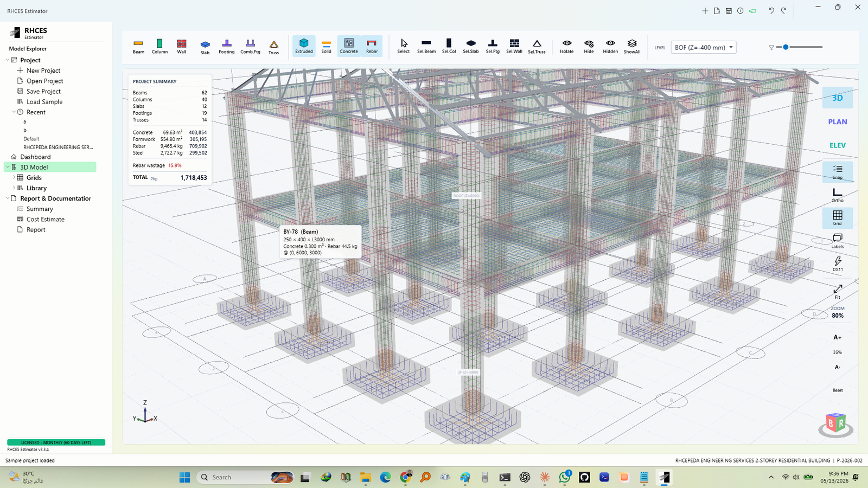Image resolution: width=868 pixels, height=488 pixels.
Task: Open the Dashboard
Action: point(35,157)
